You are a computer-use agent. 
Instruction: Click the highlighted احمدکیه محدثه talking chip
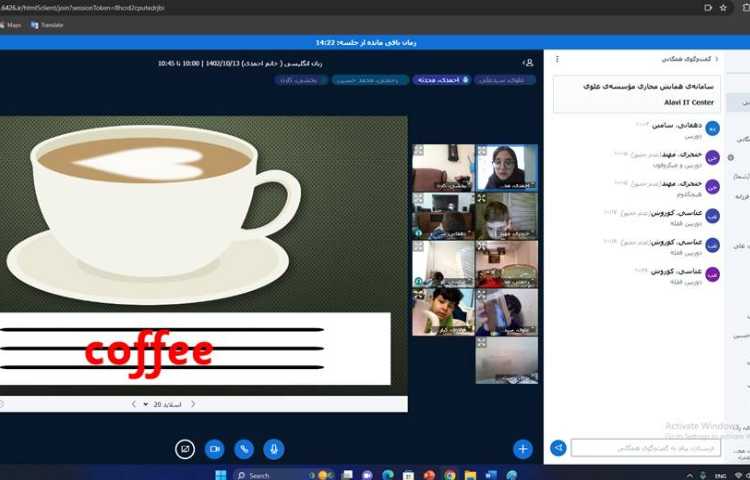click(x=441, y=80)
